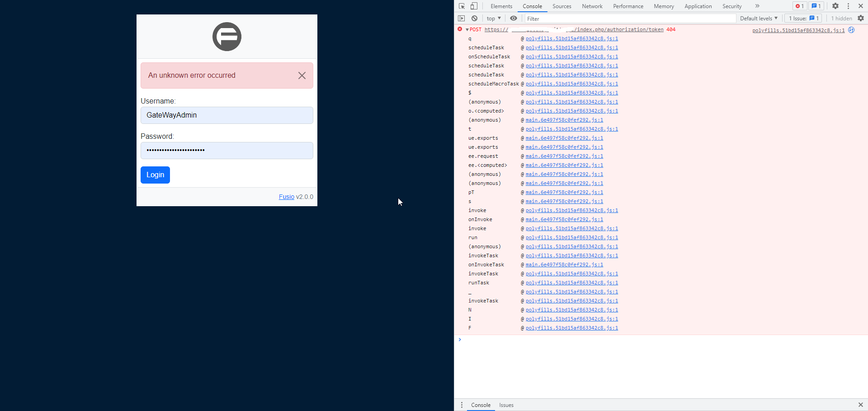The width and height of the screenshot is (868, 411).
Task: Dismiss the unknown error alert
Action: 302,76
